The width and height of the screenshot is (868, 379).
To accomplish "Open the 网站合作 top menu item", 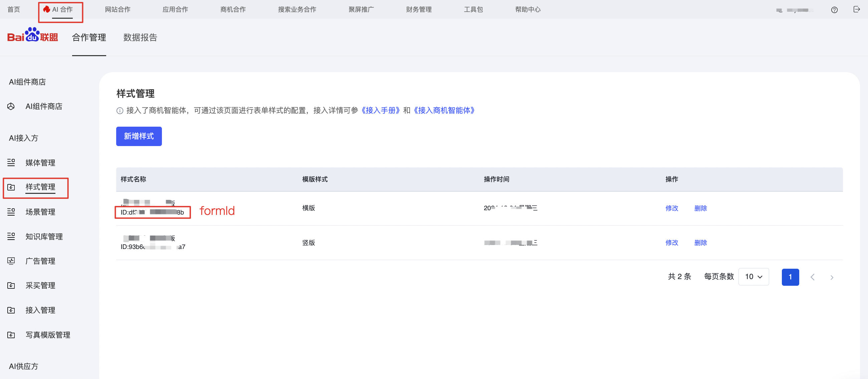I will [118, 9].
